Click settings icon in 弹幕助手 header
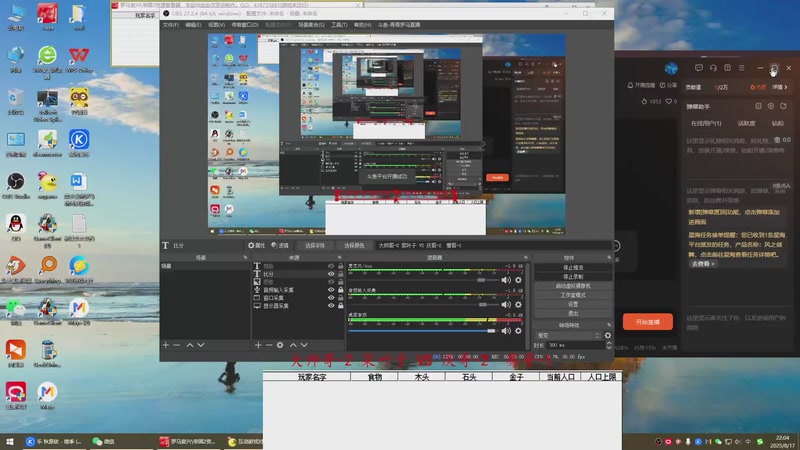 [x=771, y=106]
